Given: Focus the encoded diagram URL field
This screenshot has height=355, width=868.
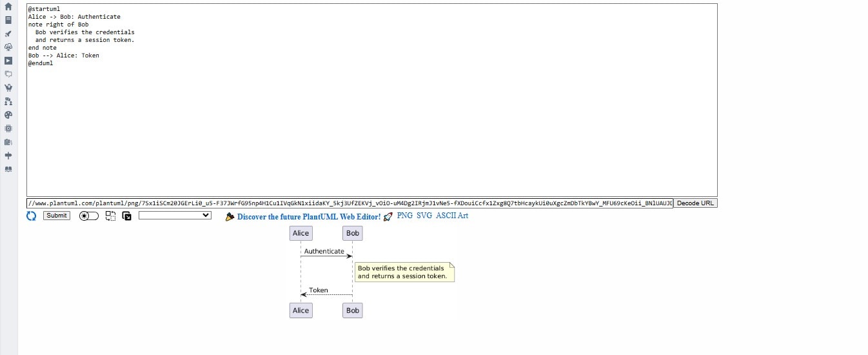Looking at the screenshot, I should (x=350, y=203).
